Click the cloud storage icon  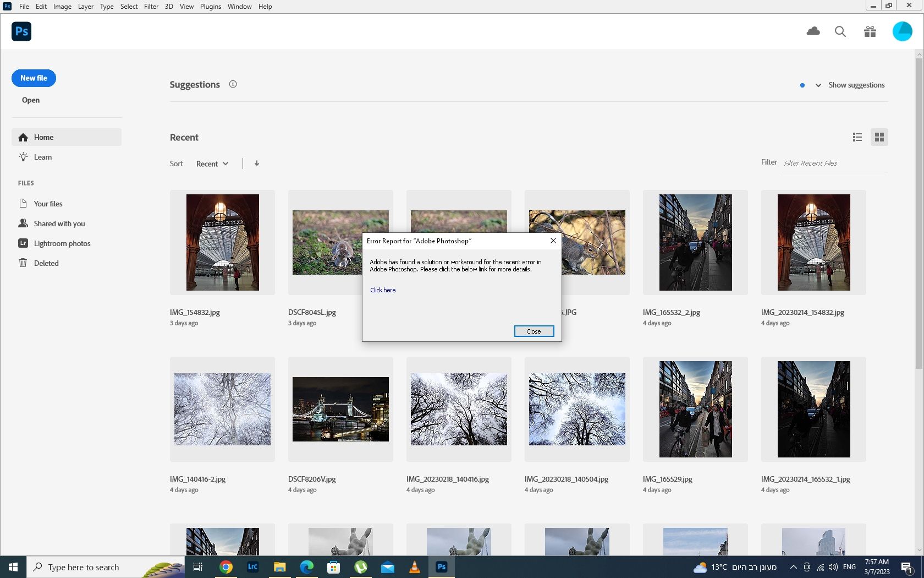point(813,31)
